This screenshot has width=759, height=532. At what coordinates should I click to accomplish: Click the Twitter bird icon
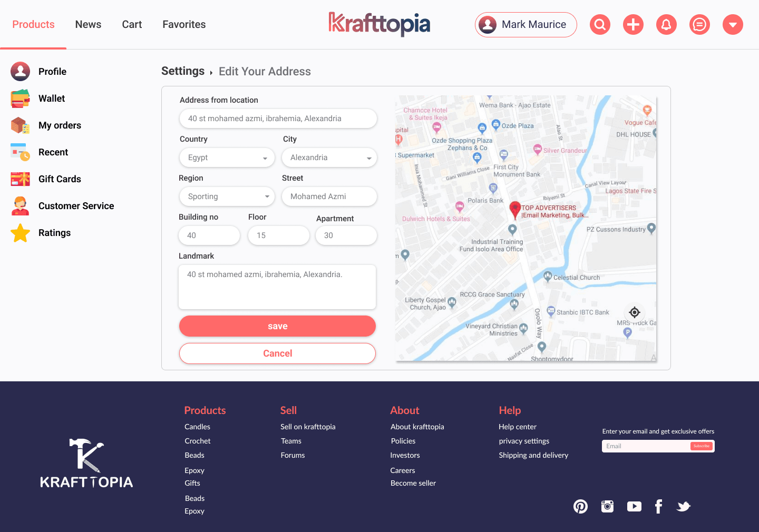coord(684,506)
